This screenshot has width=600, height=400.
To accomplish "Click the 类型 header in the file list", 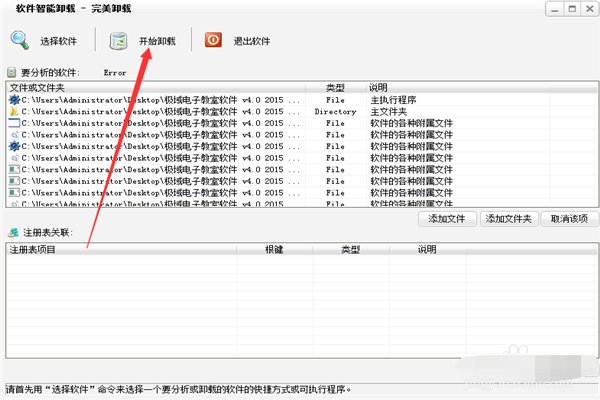I will click(335, 88).
